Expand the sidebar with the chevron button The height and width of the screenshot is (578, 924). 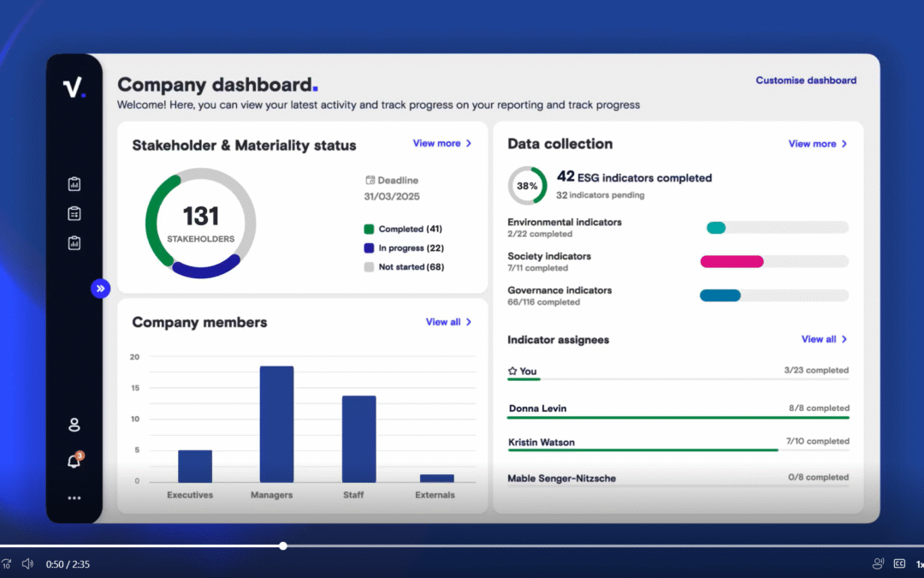(101, 289)
